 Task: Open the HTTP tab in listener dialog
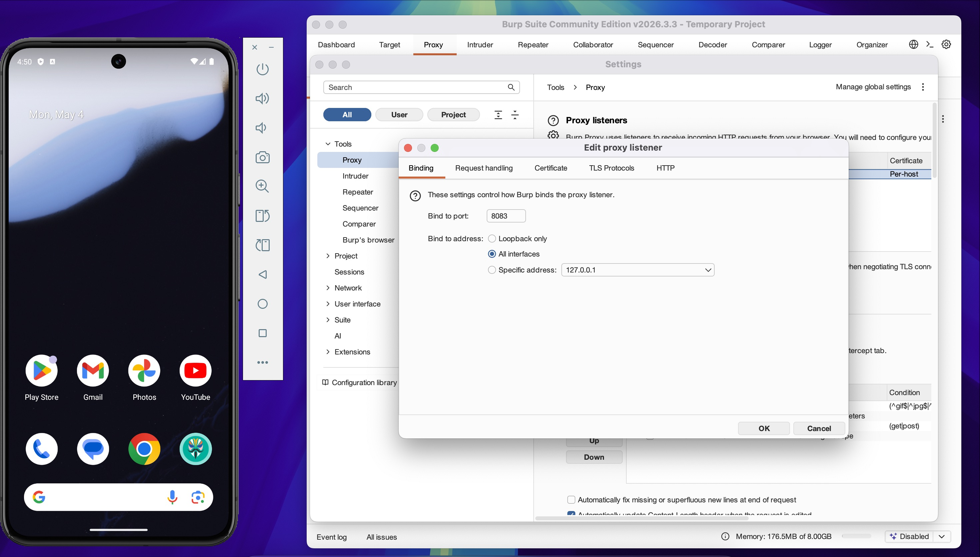(665, 168)
